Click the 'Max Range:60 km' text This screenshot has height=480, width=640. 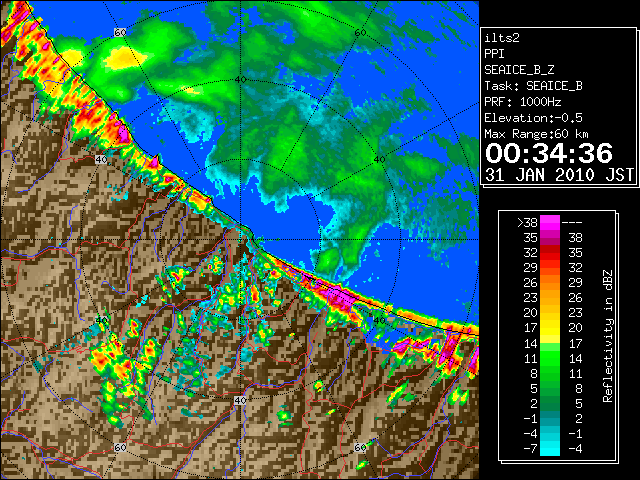pyautogui.click(x=537, y=134)
